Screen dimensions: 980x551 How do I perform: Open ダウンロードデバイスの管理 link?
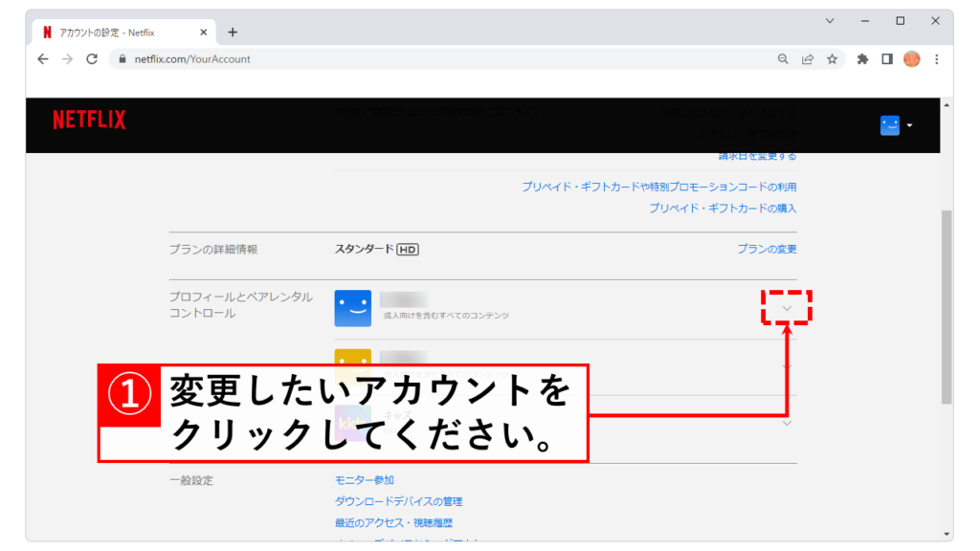[399, 501]
